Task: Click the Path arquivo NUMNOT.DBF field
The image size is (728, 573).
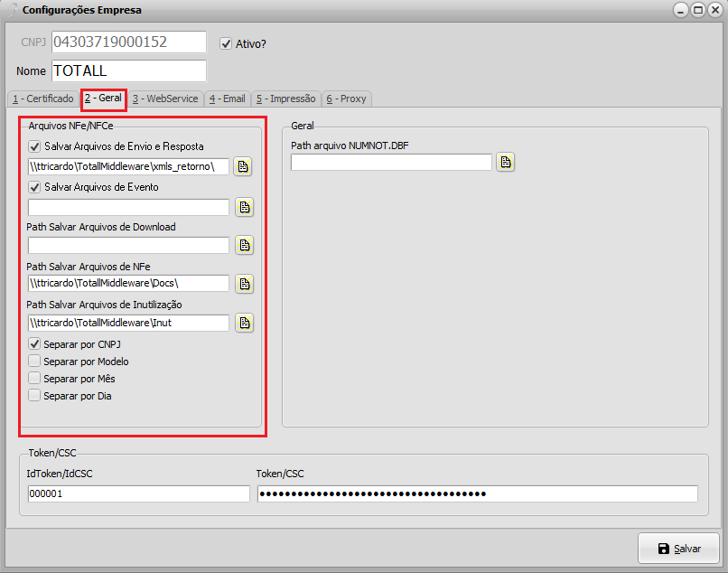Action: (x=391, y=162)
